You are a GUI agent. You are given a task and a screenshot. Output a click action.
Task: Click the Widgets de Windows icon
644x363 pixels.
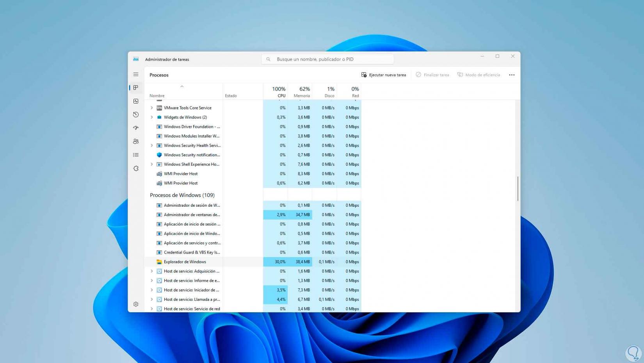point(159,117)
